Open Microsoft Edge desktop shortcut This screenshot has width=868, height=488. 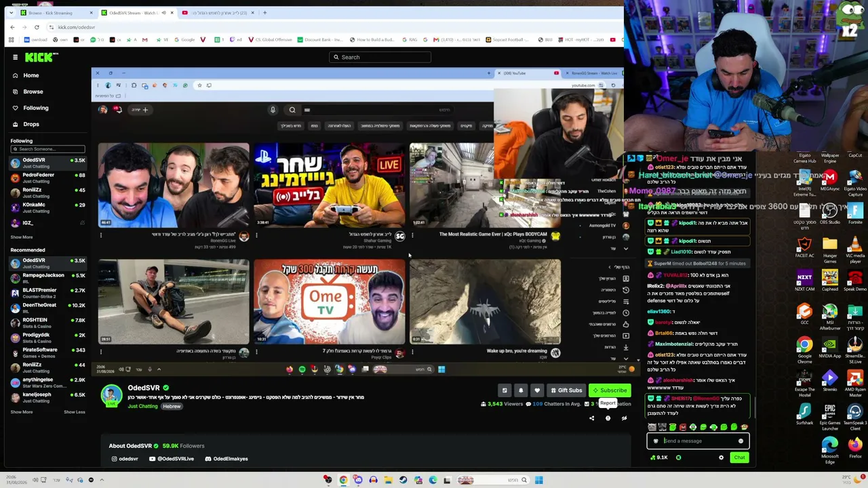tap(830, 451)
